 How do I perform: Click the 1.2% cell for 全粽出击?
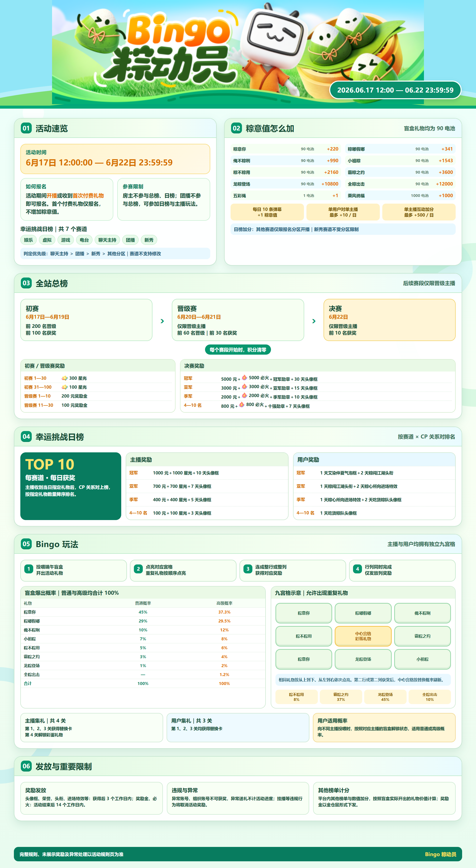point(224,674)
